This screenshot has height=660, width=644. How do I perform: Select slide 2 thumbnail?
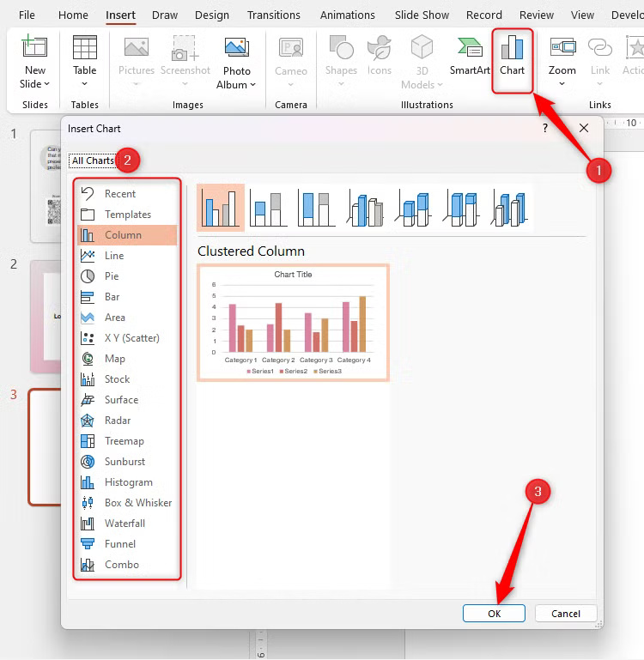coord(46,317)
